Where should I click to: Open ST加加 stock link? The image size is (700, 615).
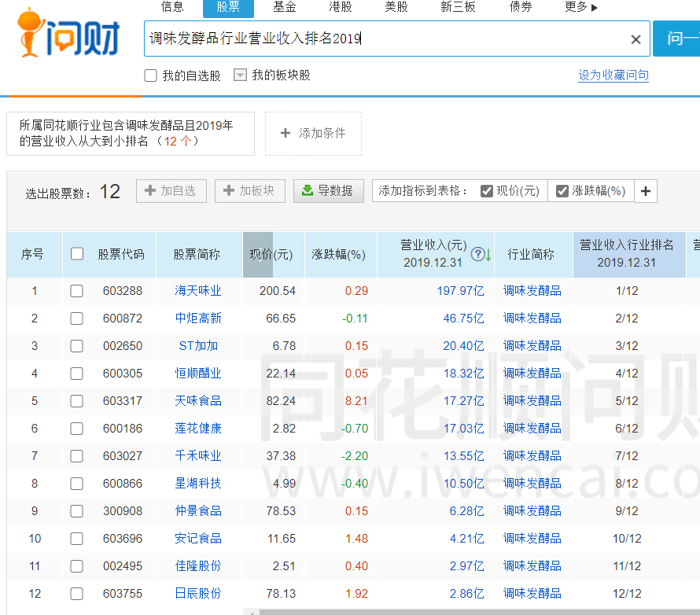tap(197, 346)
